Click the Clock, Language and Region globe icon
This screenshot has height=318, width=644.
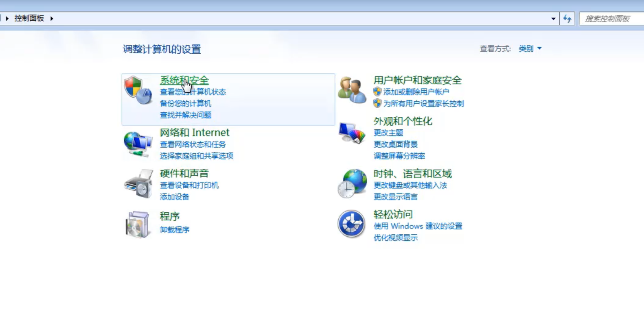[x=352, y=183]
